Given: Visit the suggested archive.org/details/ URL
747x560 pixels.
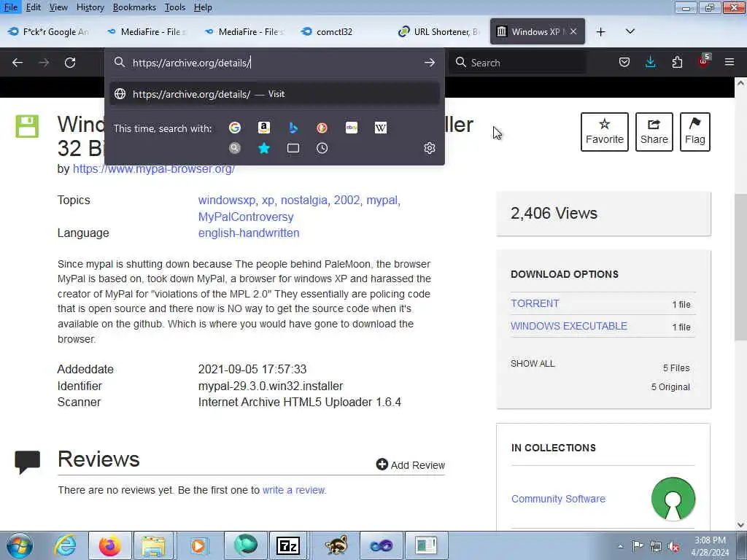Looking at the screenshot, I should [x=275, y=94].
